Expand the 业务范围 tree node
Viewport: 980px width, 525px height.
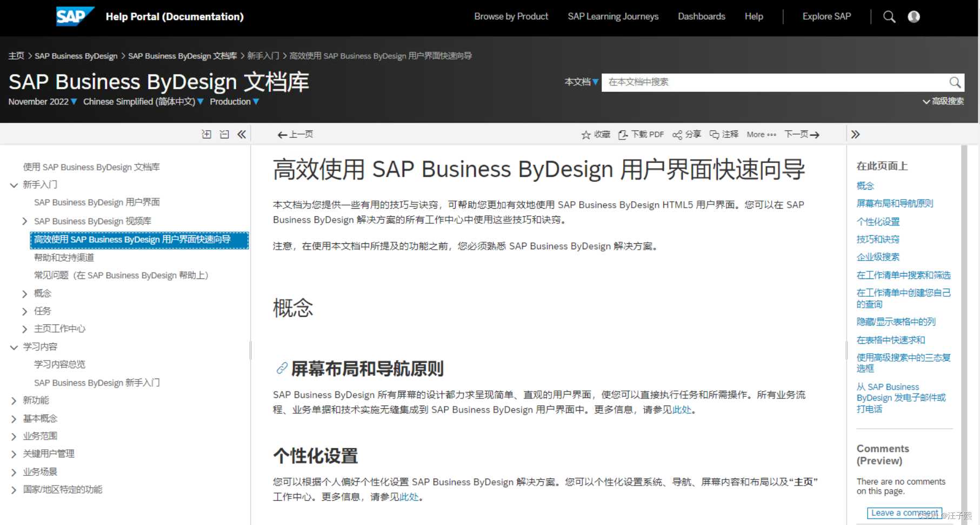pos(14,436)
